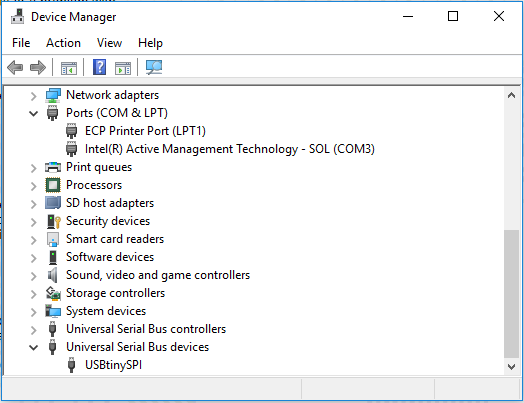The image size is (524, 403).
Task: Open the File menu
Action: coord(21,43)
